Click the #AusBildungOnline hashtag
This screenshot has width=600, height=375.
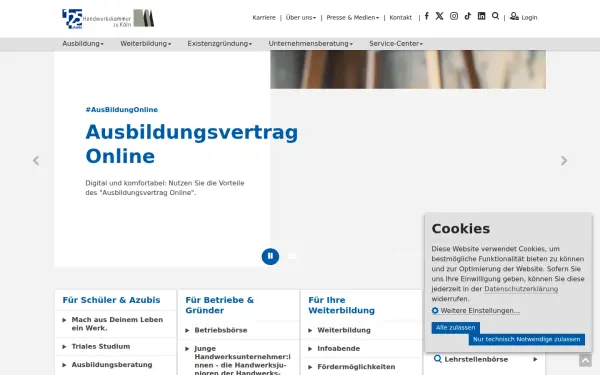122,110
